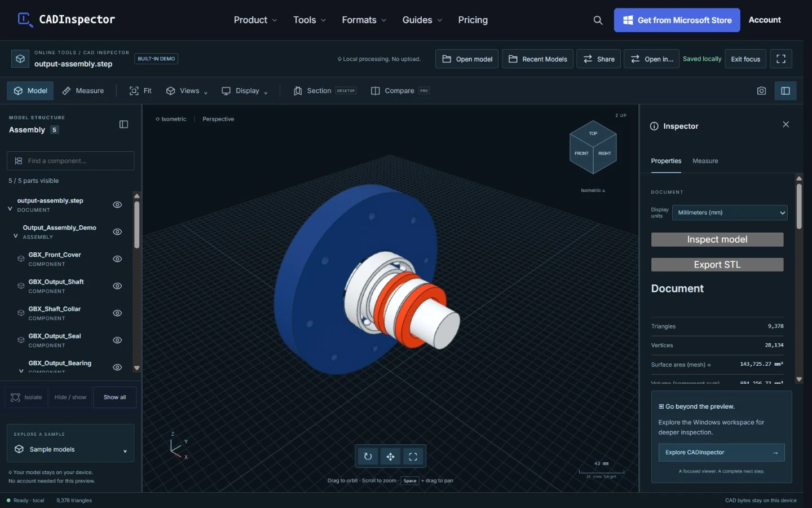Reset view with the rotate icon
The width and height of the screenshot is (812, 508).
click(x=368, y=457)
